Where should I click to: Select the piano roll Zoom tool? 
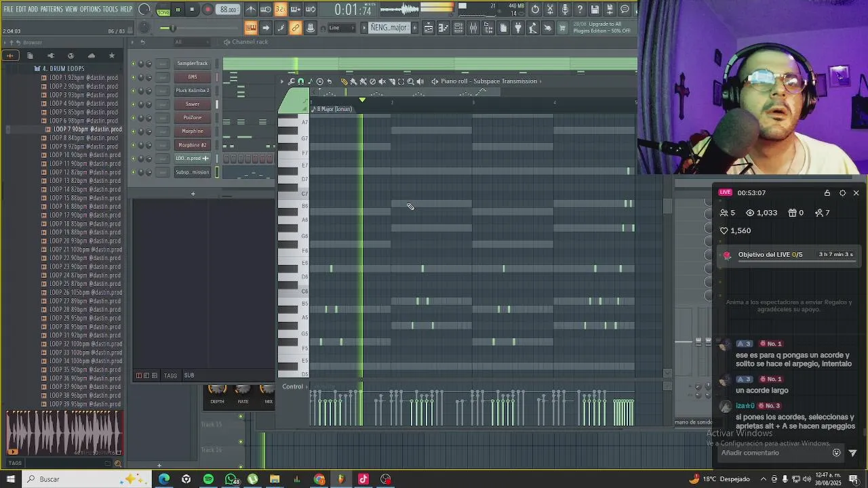tap(410, 81)
